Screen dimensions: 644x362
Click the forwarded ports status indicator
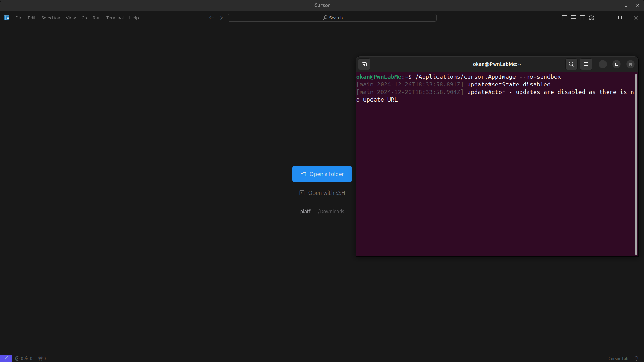coord(42,359)
